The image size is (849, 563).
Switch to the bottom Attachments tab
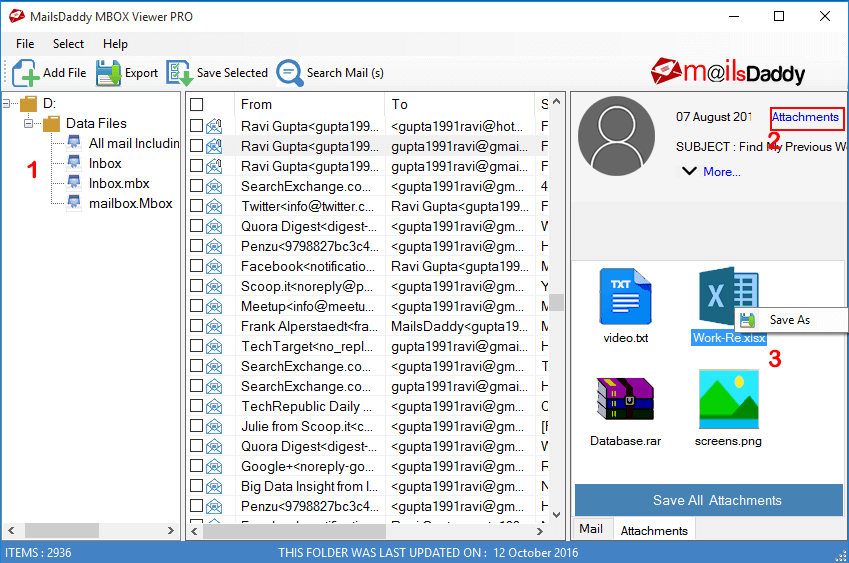pyautogui.click(x=654, y=531)
